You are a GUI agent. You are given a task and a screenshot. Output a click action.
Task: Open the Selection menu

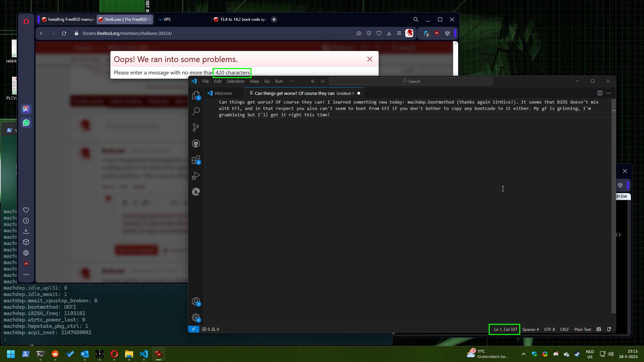pyautogui.click(x=235, y=81)
